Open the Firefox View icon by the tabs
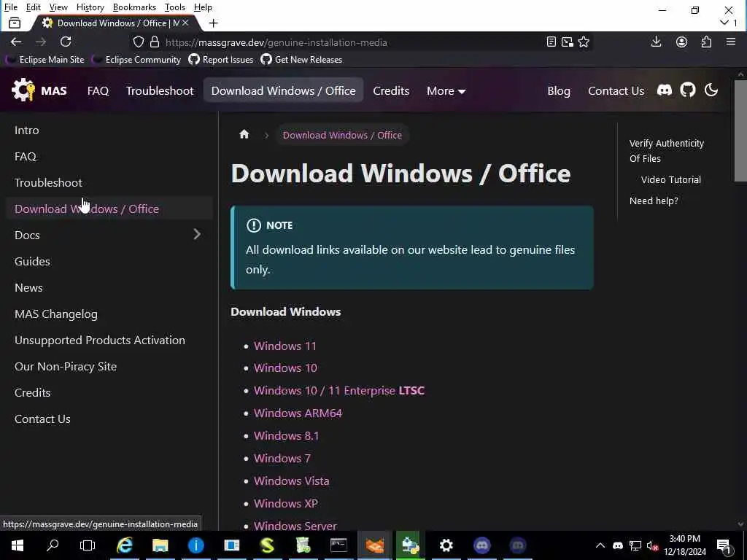This screenshot has width=747, height=560. 15,23
